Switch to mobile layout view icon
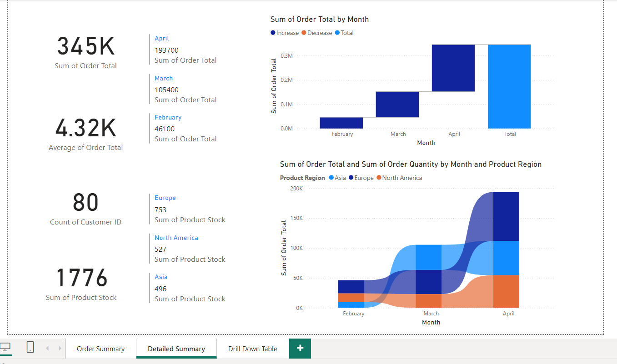This screenshot has width=617, height=364. pyautogui.click(x=30, y=347)
